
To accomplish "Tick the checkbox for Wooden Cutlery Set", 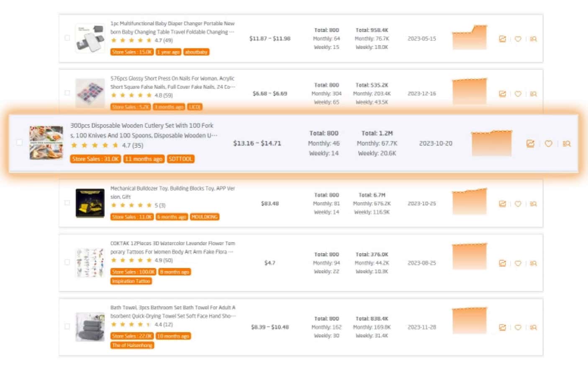I will click(19, 143).
